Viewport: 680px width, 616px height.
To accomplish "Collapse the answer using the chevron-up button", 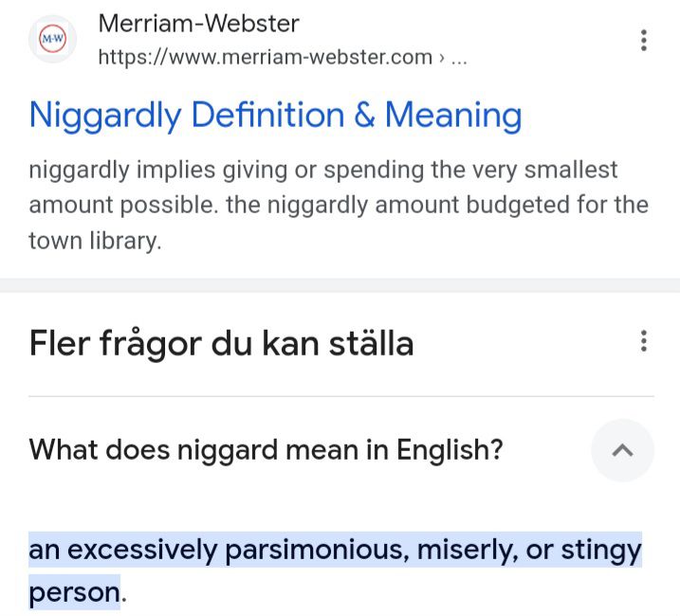I will click(622, 450).
